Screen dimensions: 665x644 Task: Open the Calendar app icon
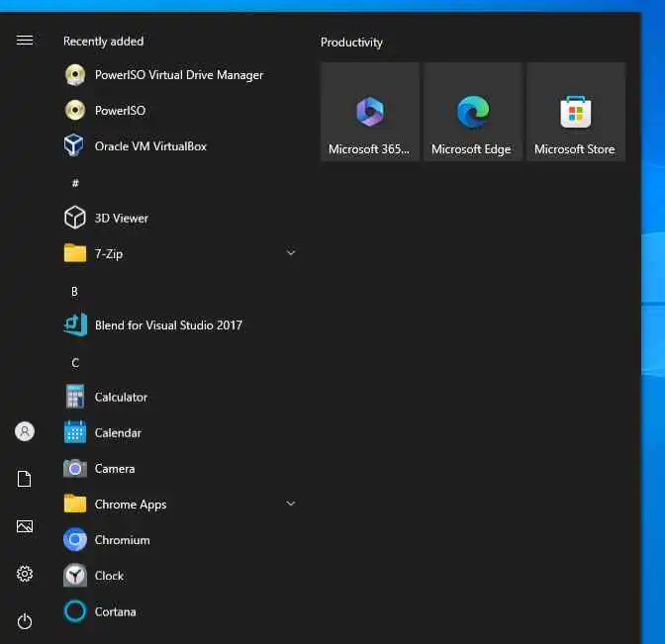tap(75, 432)
